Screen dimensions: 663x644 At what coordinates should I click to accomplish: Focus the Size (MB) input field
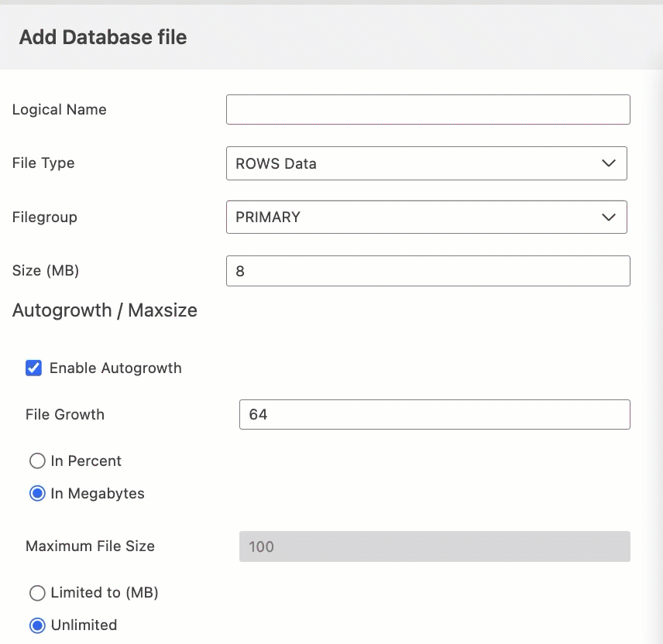pyautogui.click(x=428, y=271)
